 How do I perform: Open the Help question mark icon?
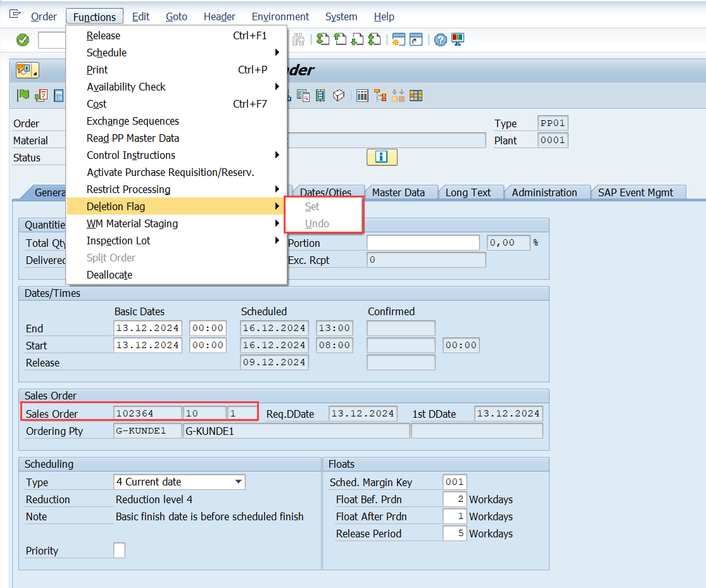[440, 40]
